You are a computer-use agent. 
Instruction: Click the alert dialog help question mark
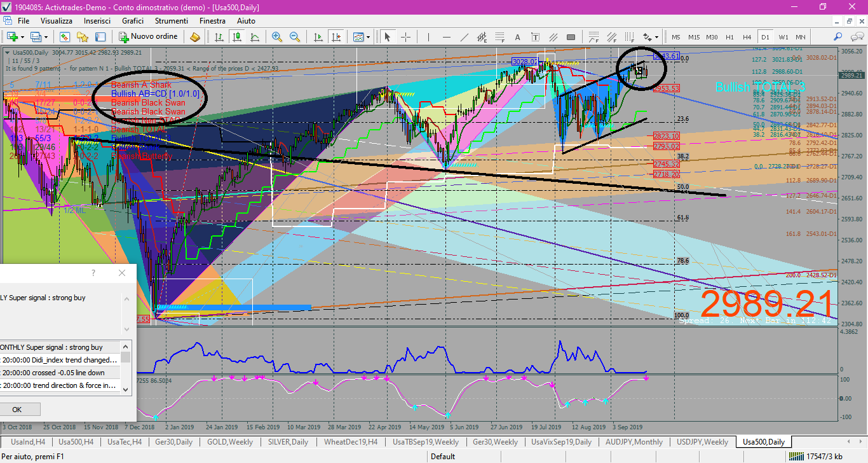(93, 273)
